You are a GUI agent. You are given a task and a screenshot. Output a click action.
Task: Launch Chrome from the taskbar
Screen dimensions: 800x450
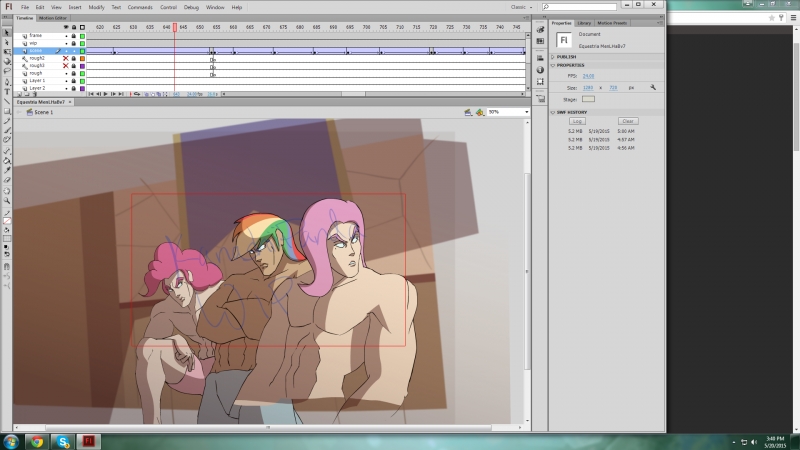coord(36,441)
